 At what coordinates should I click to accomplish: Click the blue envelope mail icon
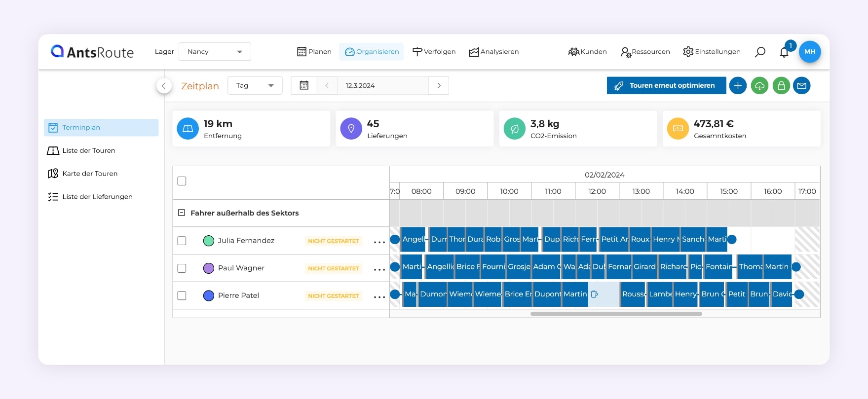(x=802, y=86)
